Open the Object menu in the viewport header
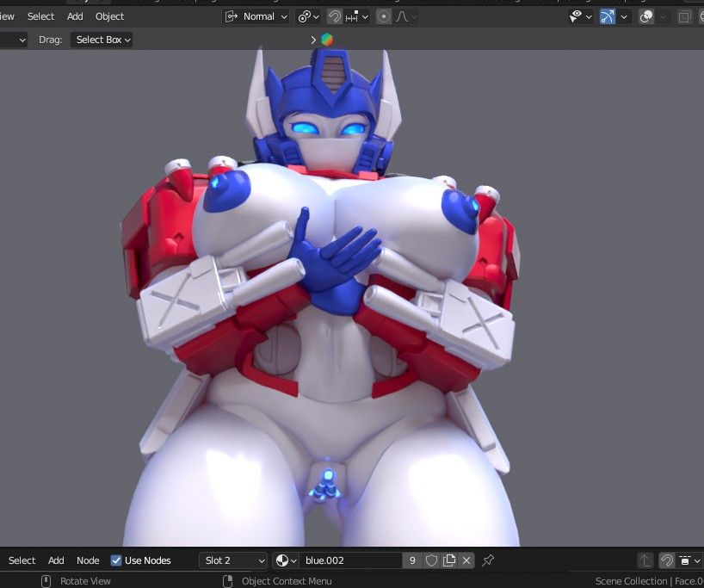Viewport: 704px width, 588px height. click(109, 16)
